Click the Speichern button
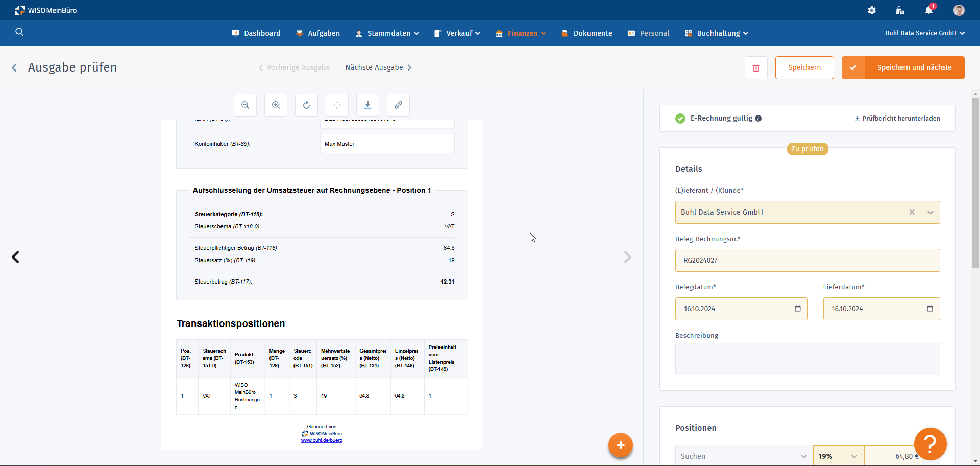Screen dimensions: 980x466 tap(804, 67)
